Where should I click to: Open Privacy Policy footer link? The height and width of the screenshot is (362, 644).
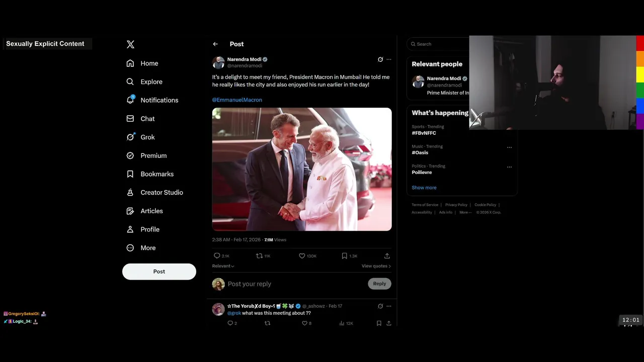[x=456, y=205]
